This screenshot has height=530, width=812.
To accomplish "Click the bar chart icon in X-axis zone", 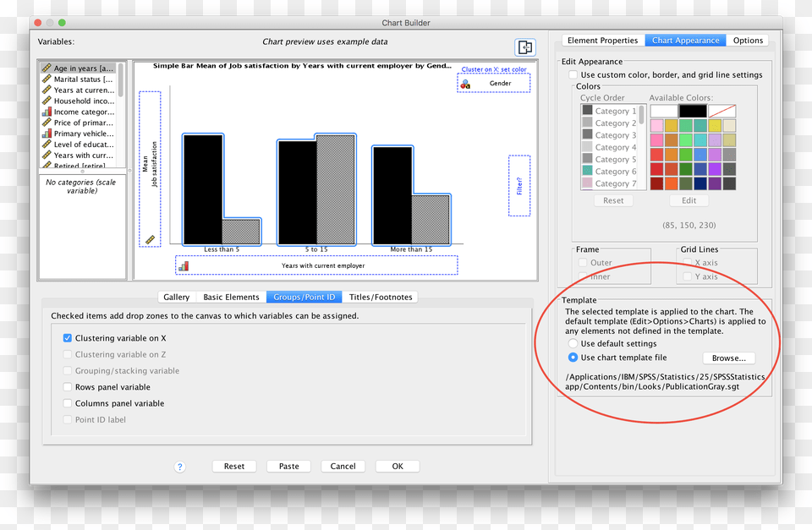I will (x=184, y=265).
